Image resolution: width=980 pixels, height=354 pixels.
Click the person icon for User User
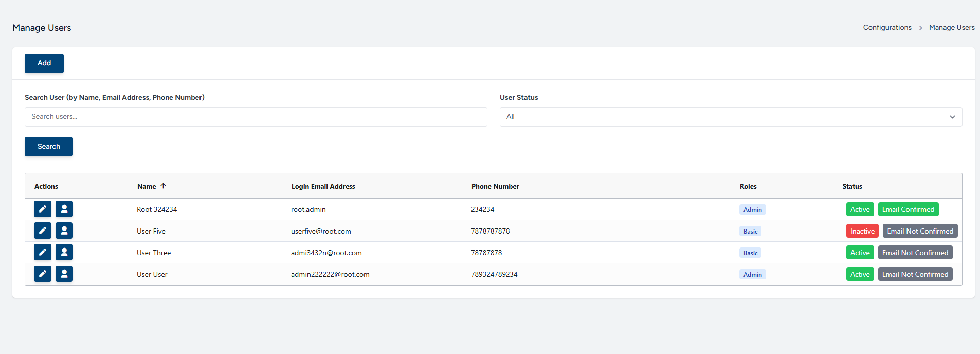point(64,274)
